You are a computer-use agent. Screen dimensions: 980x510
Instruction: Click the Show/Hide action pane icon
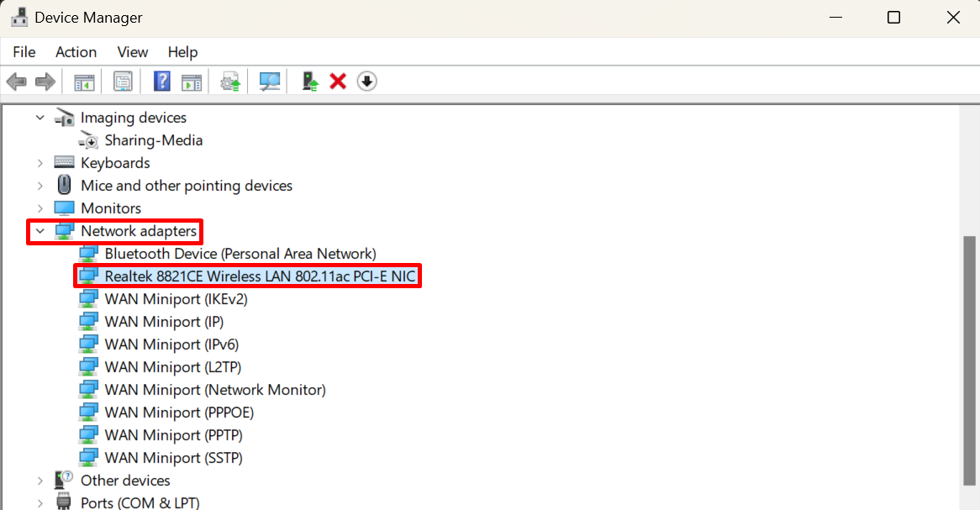[191, 81]
